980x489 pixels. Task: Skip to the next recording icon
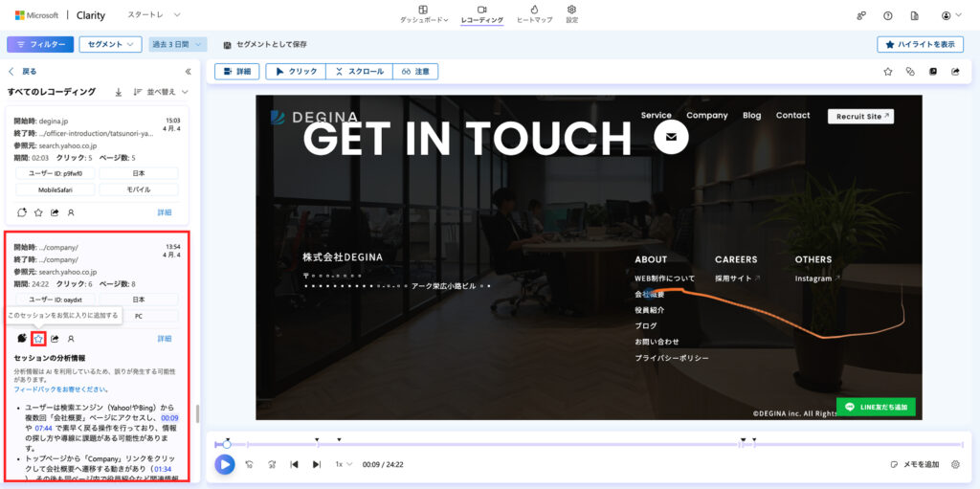pos(317,464)
